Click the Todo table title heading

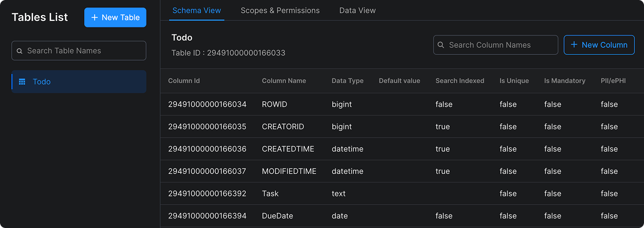pos(182,38)
